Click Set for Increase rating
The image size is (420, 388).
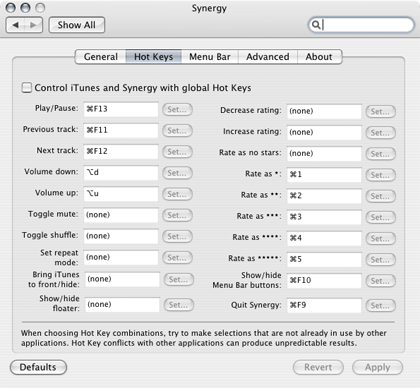click(380, 133)
